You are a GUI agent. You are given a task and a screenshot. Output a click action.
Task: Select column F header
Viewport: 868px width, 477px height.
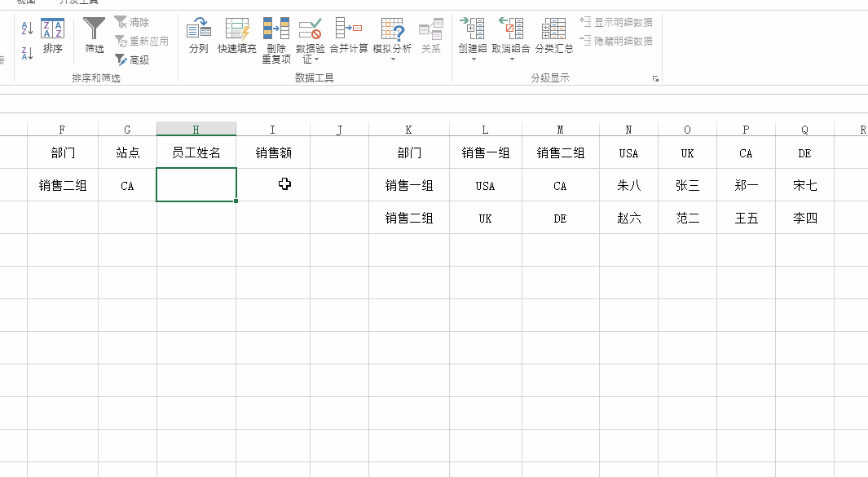click(63, 129)
